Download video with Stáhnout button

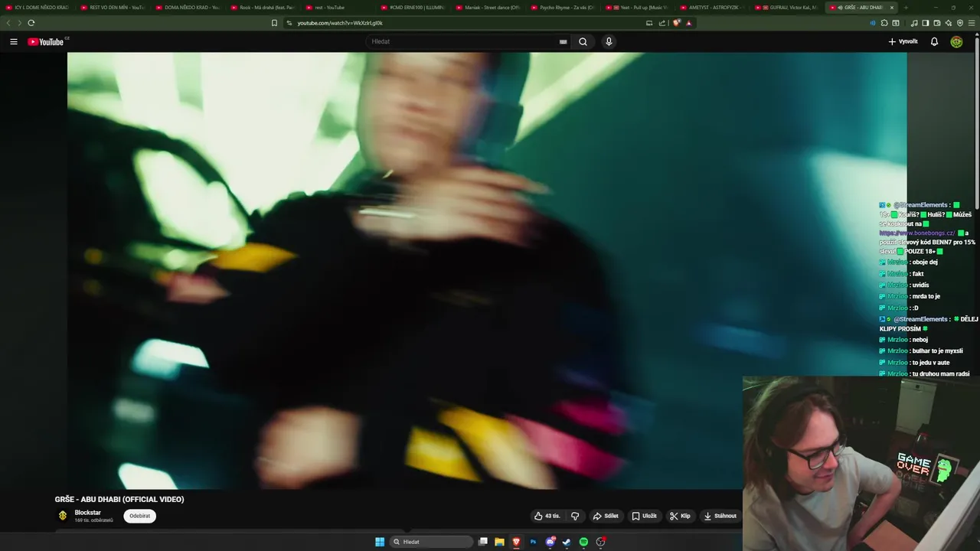720,516
